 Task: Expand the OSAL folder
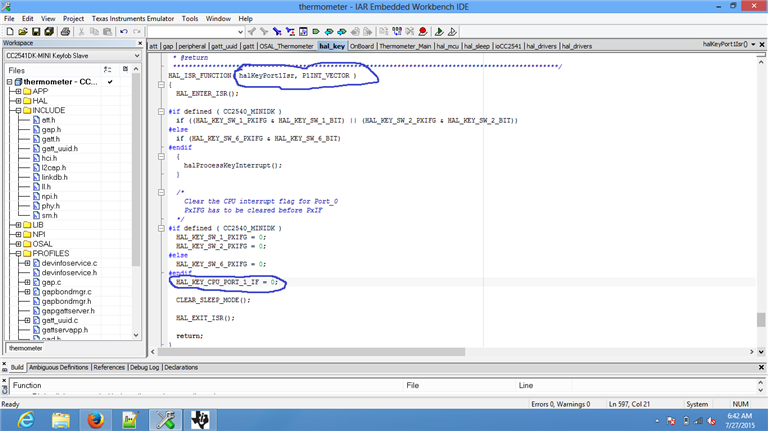(x=19, y=244)
